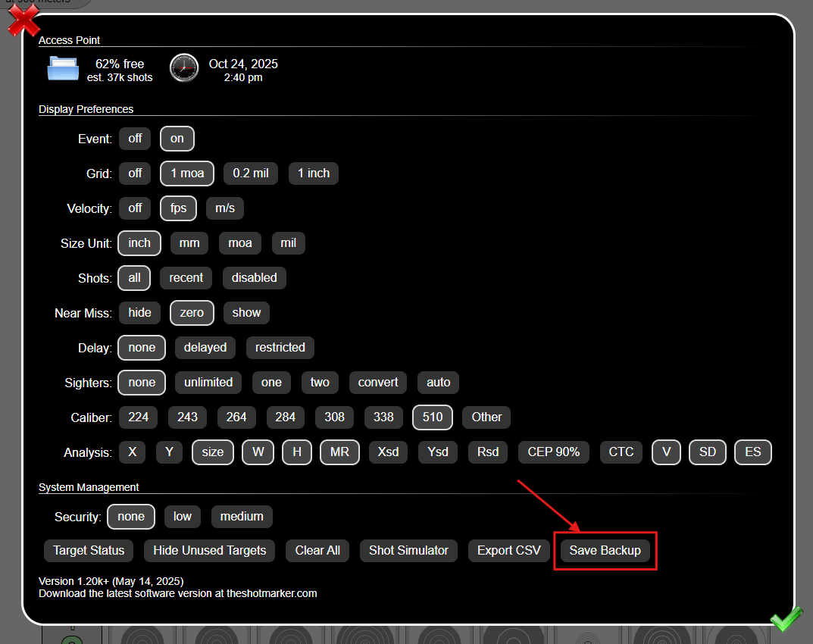Click the Save Backup button

tap(605, 551)
